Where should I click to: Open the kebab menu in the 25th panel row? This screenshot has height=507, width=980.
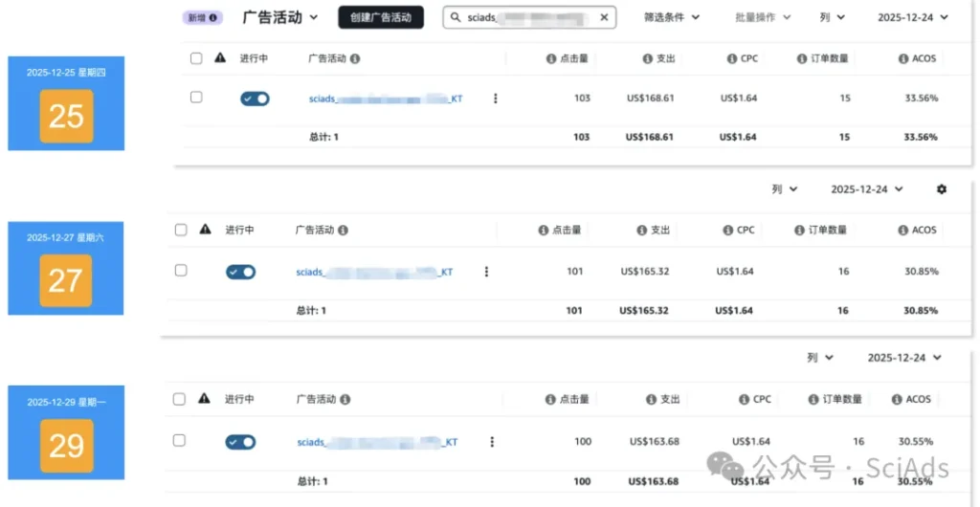pyautogui.click(x=495, y=99)
